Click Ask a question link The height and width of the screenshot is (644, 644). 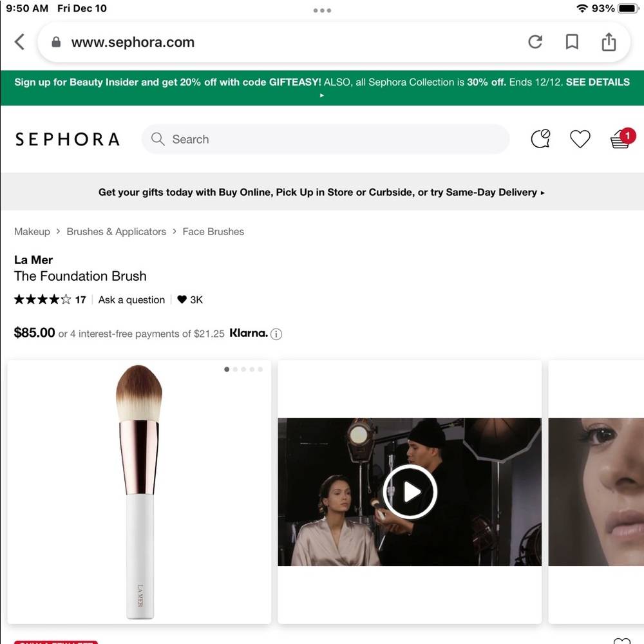[x=131, y=300]
